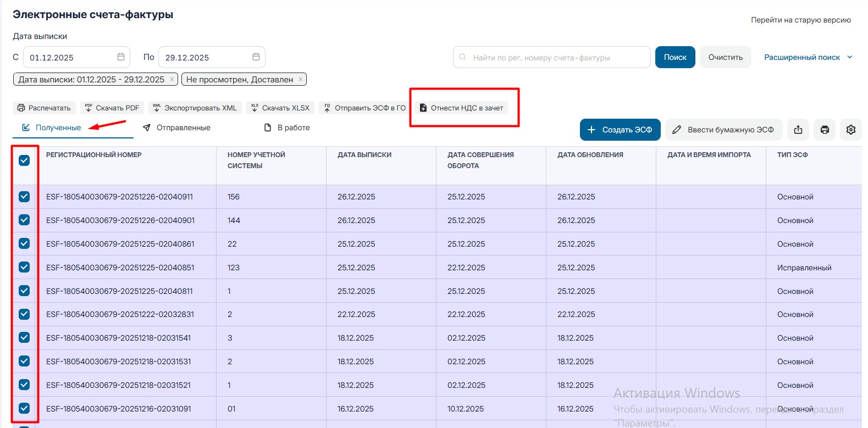Switch to the Отправленные tab
Screen dimensions: 868x428
(x=177, y=127)
